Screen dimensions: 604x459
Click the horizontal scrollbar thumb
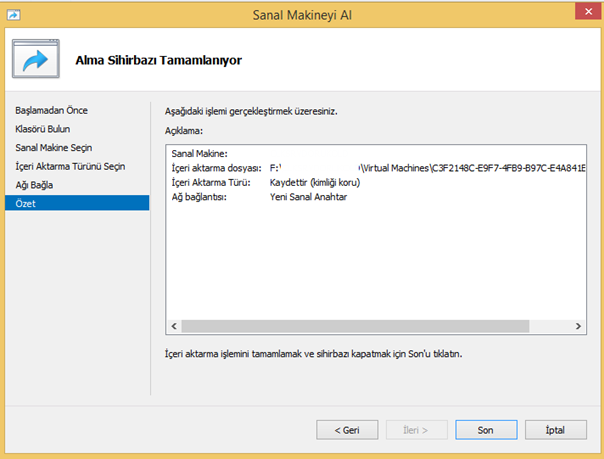(x=355, y=326)
